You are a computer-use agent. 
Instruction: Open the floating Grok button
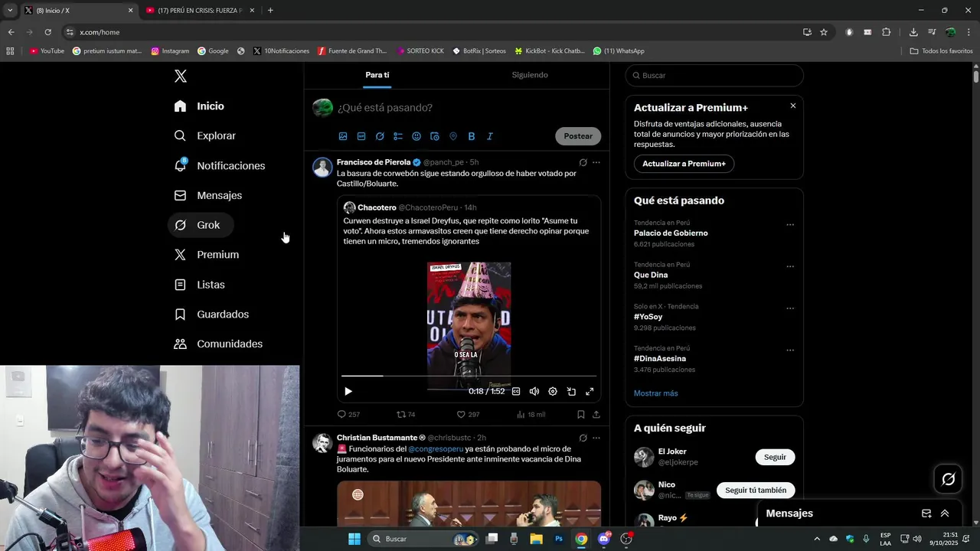pos(948,479)
